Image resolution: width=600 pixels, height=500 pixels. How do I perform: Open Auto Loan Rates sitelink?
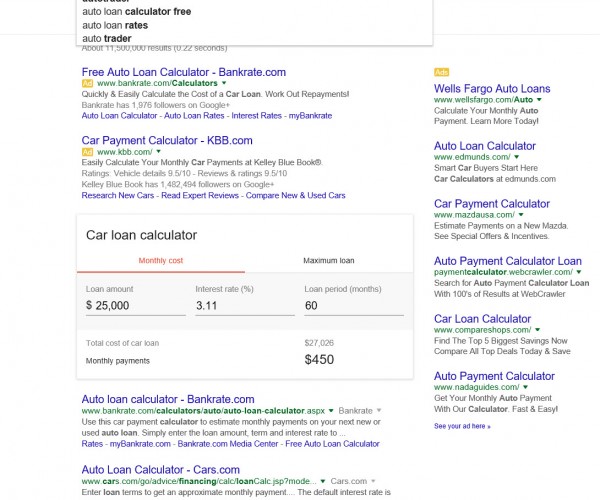tap(194, 116)
